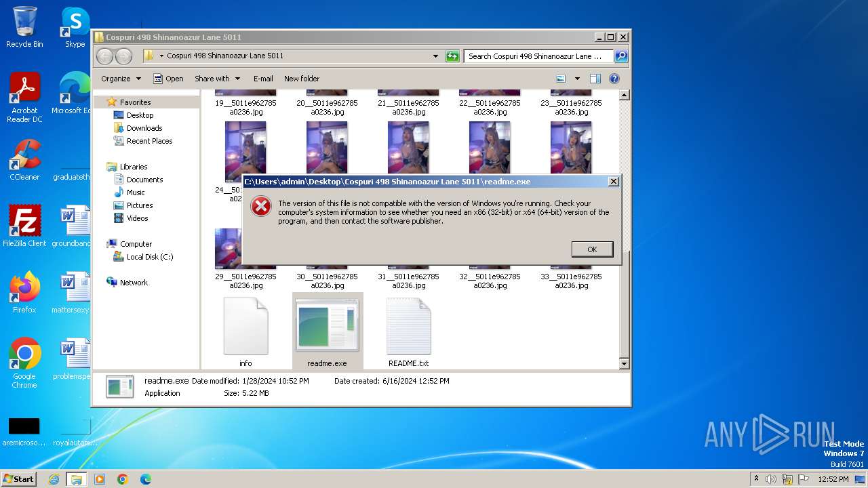Refresh the current folder view
This screenshot has width=868, height=488.
452,56
